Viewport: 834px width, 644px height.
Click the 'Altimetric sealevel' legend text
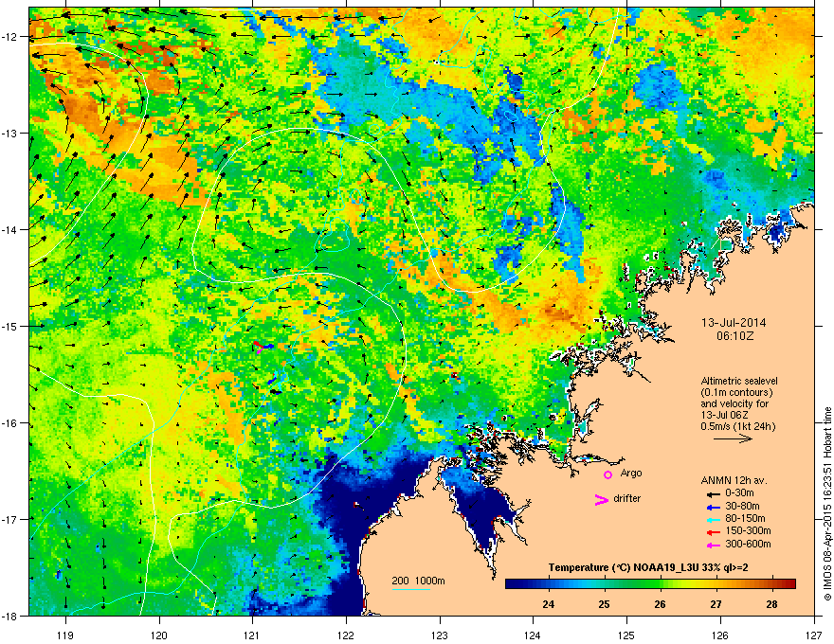[739, 381]
